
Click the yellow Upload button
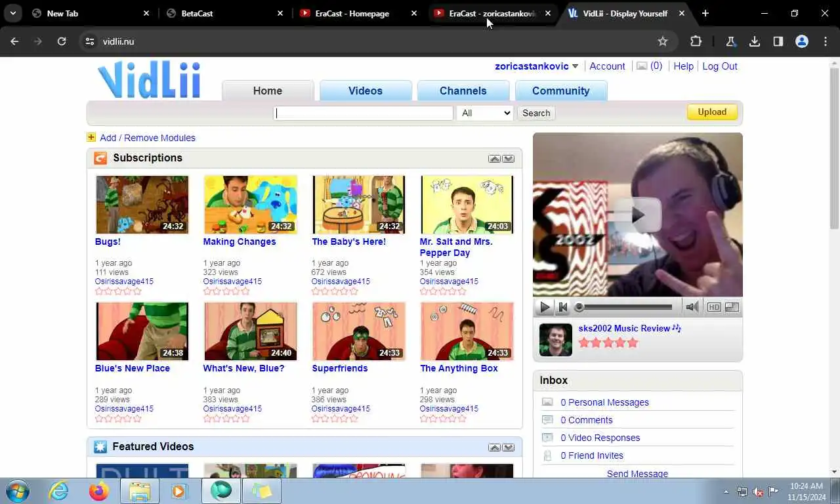point(712,112)
